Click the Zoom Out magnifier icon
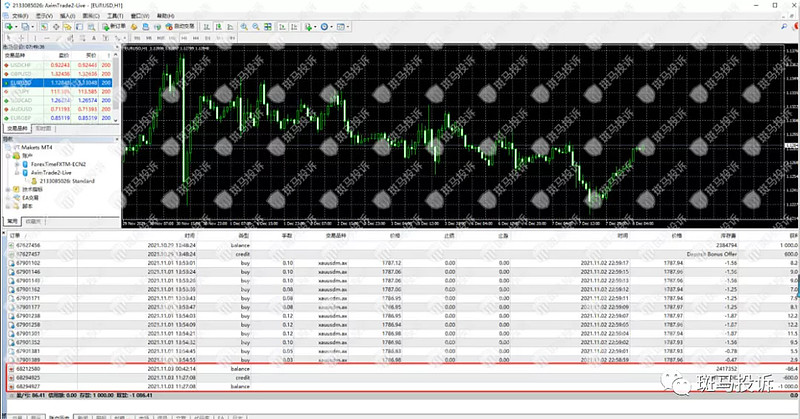The image size is (800, 419). 256,27
